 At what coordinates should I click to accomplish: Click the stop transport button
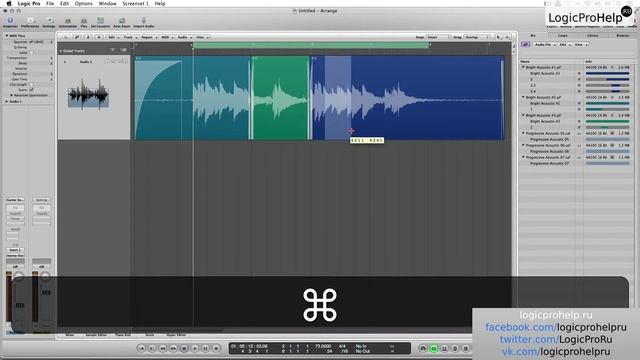(x=184, y=348)
